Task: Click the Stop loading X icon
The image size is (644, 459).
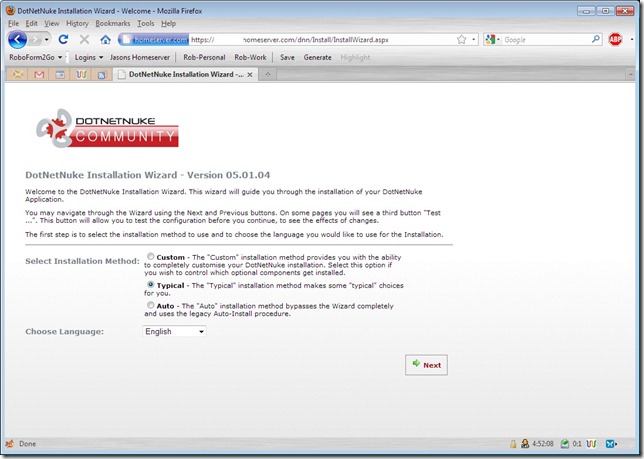Action: 85,39
